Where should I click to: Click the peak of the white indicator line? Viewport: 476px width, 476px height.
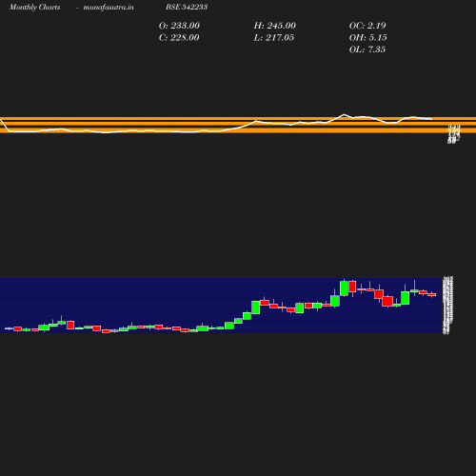pyautogui.click(x=344, y=114)
